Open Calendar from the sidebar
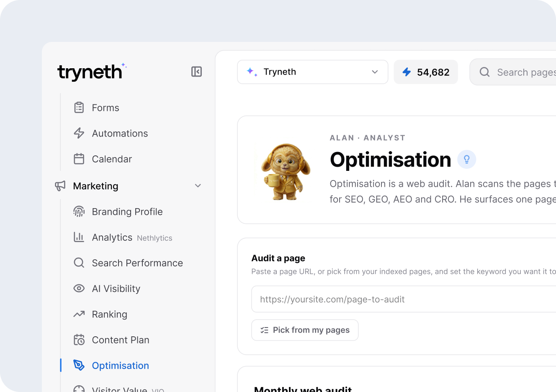 (112, 159)
